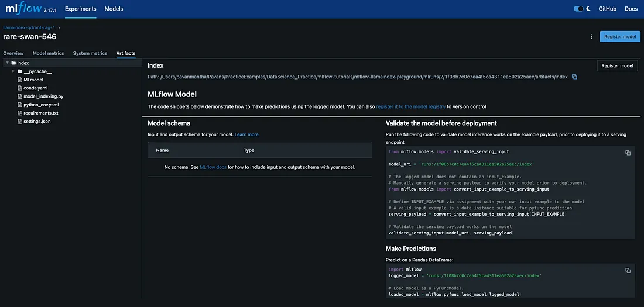Screen dimensions: 644x307
Task: Click the model_uri line in validation code
Action: 461,164
